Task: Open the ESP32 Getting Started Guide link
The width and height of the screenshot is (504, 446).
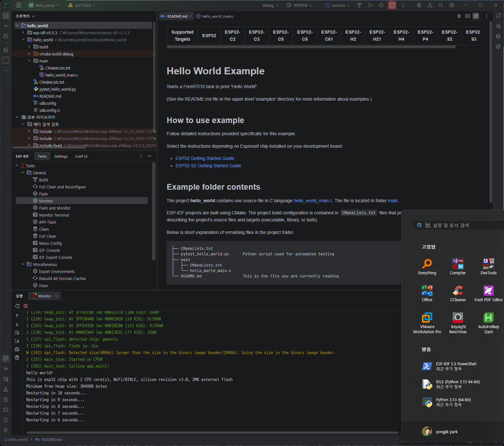Action: tap(204, 158)
